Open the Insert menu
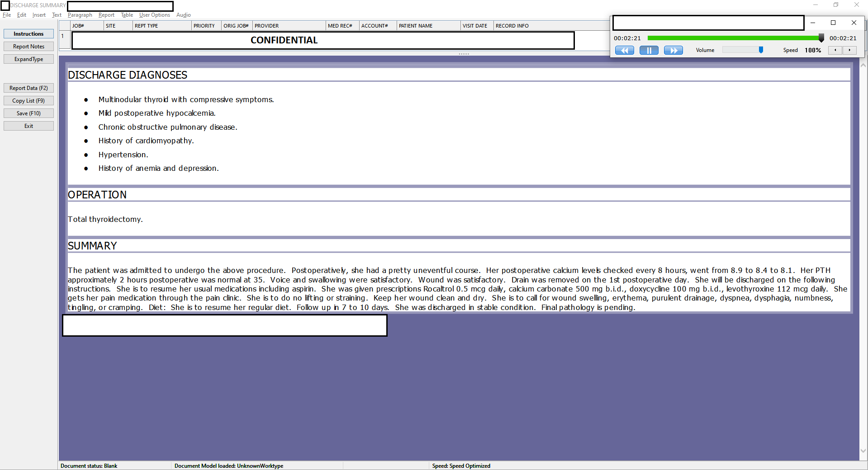 [39, 15]
